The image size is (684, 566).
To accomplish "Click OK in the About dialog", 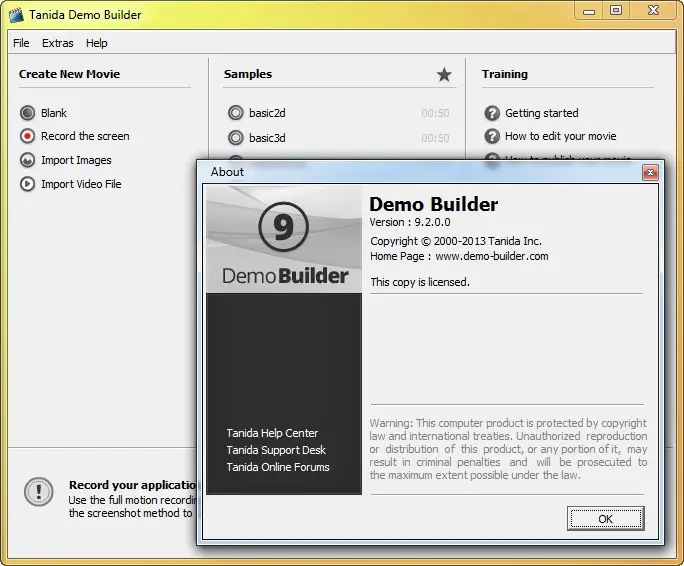I will (x=605, y=519).
